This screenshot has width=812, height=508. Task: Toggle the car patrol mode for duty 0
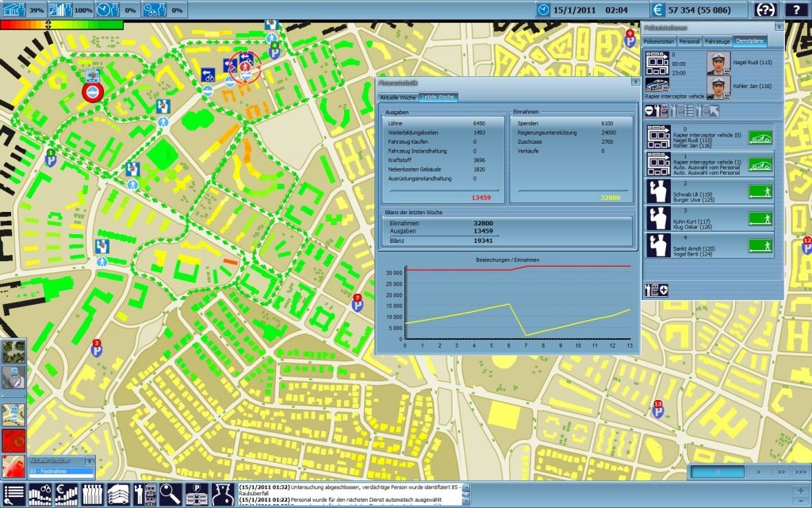tap(760, 137)
